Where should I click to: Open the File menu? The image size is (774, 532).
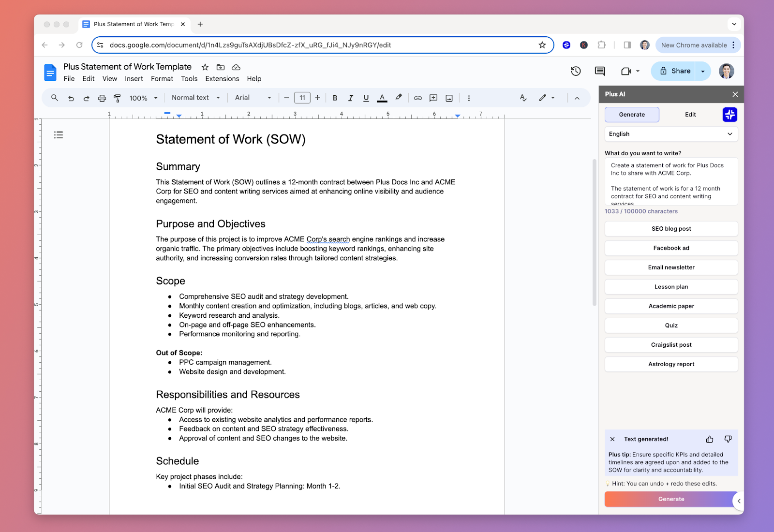(x=69, y=79)
